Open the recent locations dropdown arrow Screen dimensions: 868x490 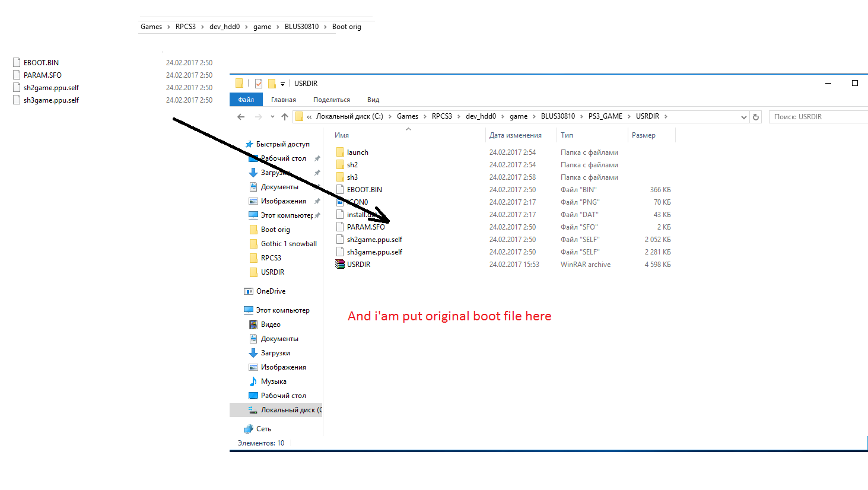tap(272, 117)
